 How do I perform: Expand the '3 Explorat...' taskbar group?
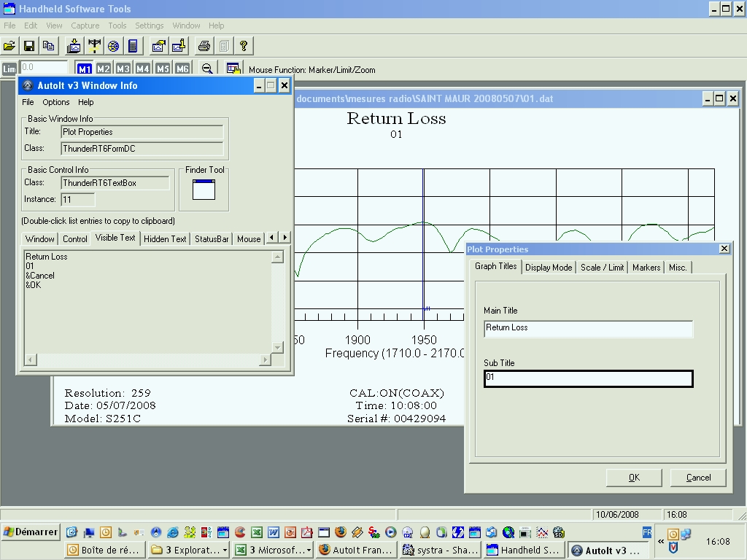point(188,550)
